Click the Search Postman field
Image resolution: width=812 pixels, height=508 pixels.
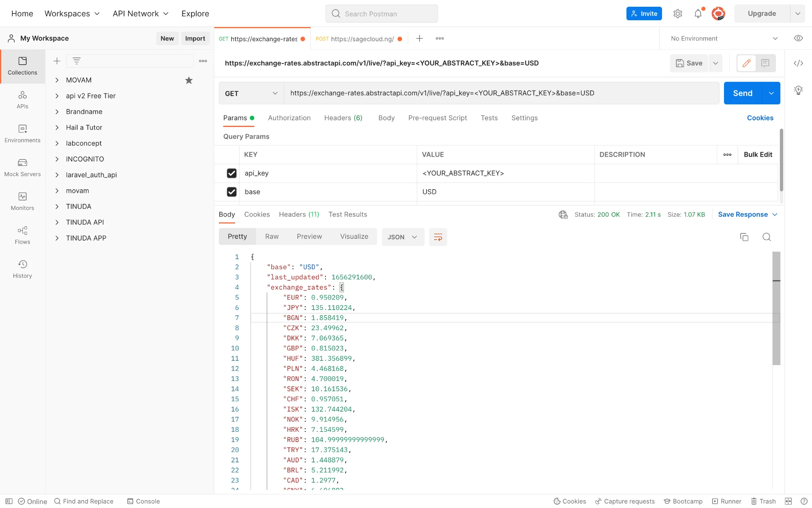coord(381,14)
